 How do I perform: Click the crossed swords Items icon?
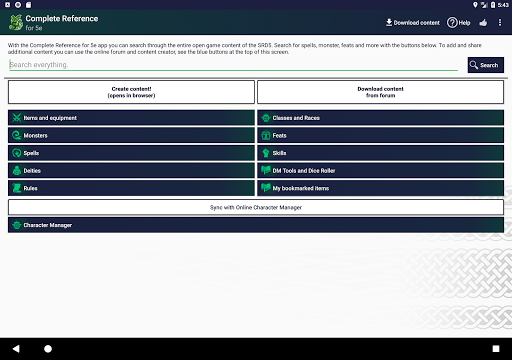pyautogui.click(x=17, y=118)
